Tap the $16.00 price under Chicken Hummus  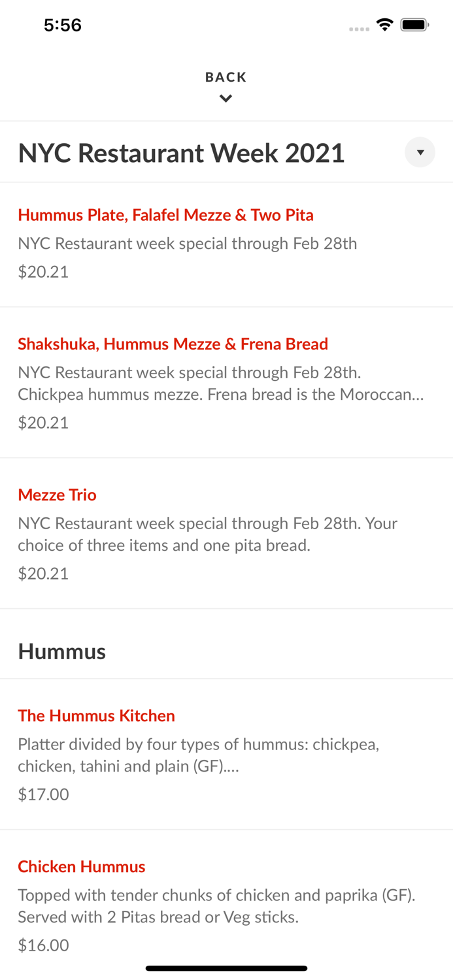pyautogui.click(x=43, y=945)
